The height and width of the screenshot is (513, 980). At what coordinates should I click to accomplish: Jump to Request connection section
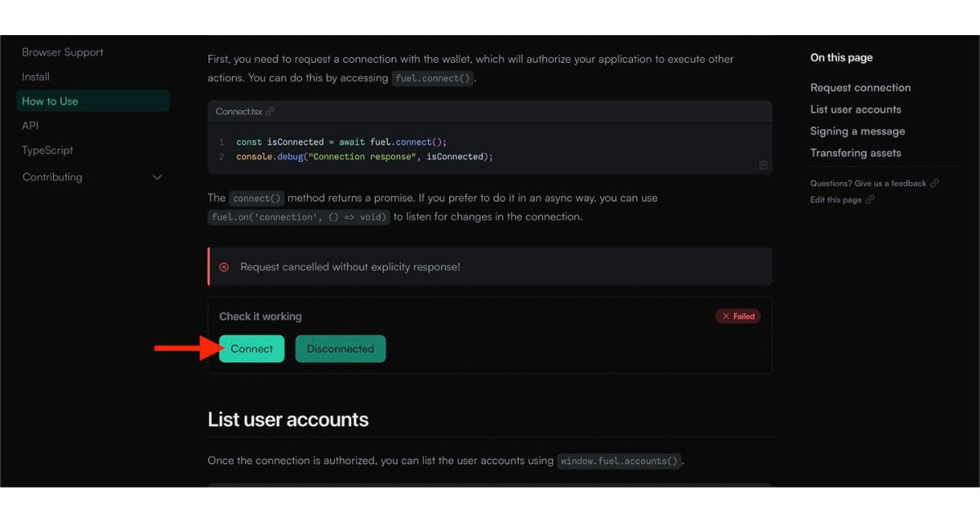pyautogui.click(x=860, y=87)
